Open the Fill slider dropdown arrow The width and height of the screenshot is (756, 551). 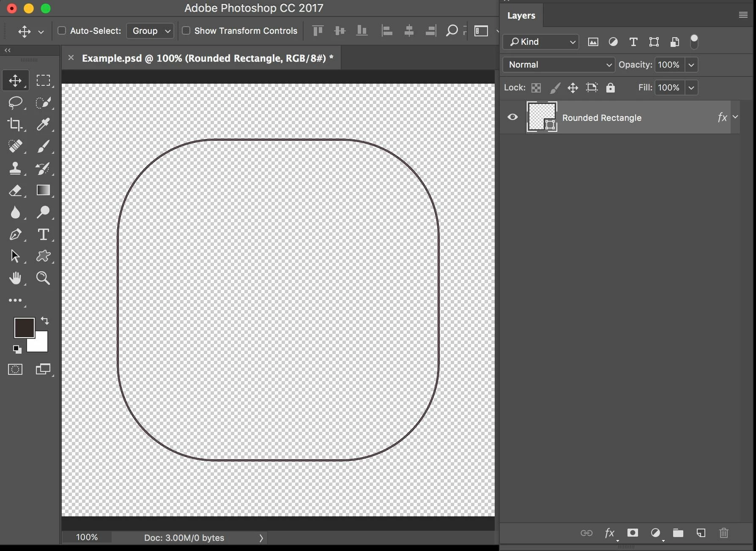(691, 87)
